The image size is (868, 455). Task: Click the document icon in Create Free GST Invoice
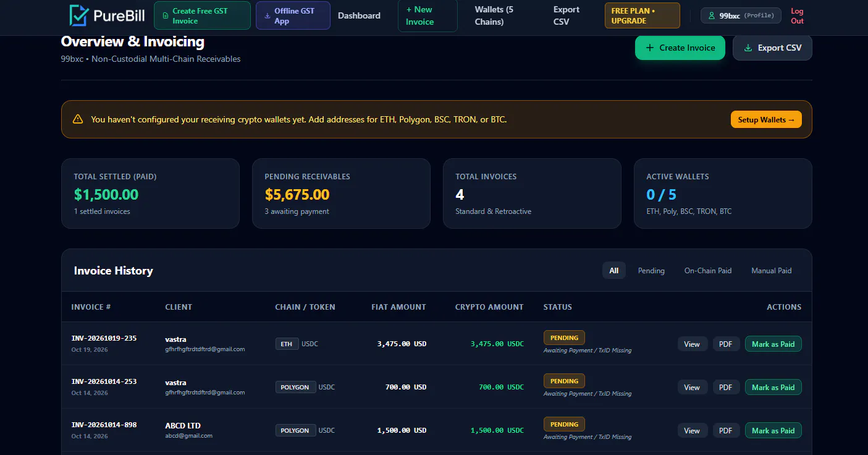coord(165,15)
